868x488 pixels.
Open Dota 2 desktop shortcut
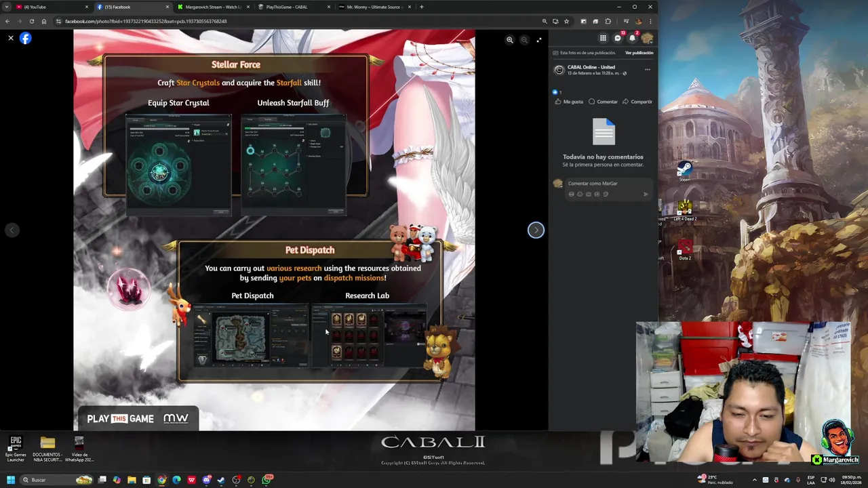click(x=685, y=249)
